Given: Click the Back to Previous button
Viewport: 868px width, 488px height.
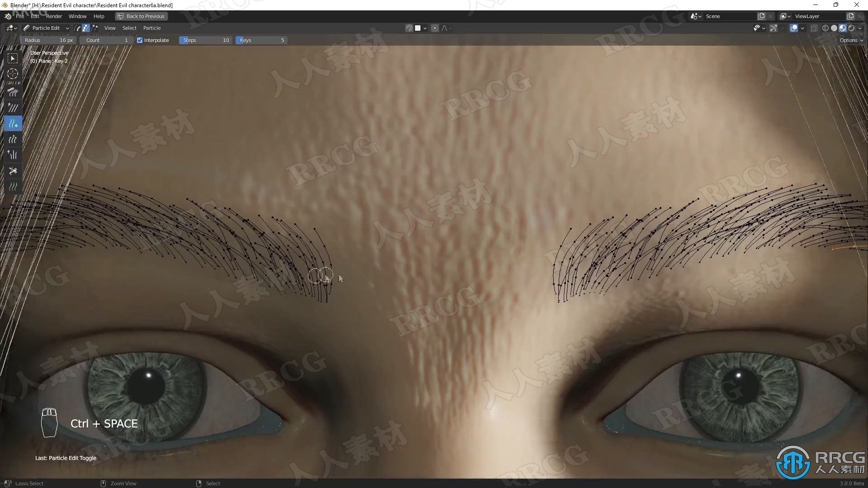Looking at the screenshot, I should (142, 16).
